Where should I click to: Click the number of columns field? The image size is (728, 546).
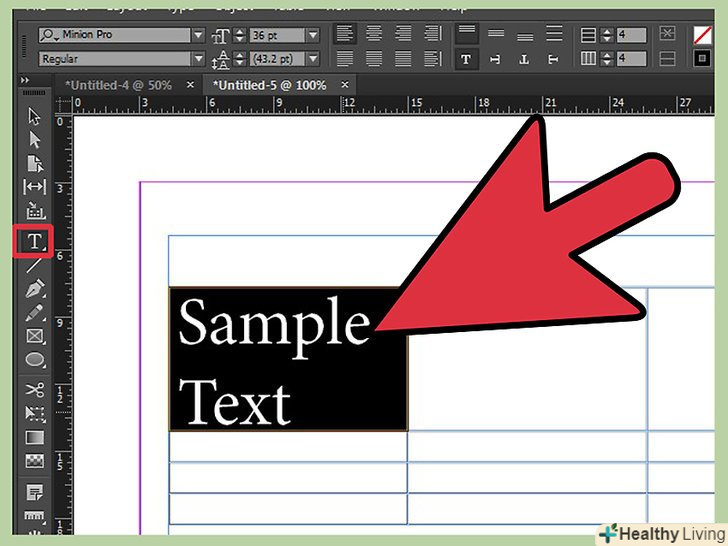(631, 58)
